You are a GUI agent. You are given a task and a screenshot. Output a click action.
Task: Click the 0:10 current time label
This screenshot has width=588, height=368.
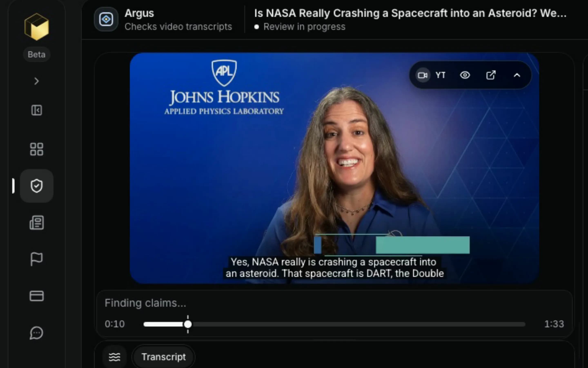pos(115,324)
